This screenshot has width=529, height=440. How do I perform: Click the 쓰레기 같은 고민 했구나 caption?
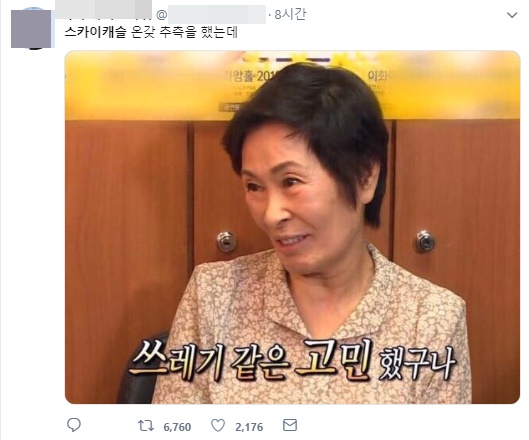pos(292,360)
